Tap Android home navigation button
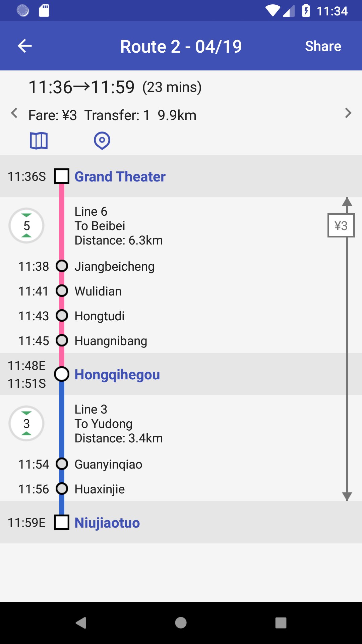362x644 pixels. pos(181,623)
